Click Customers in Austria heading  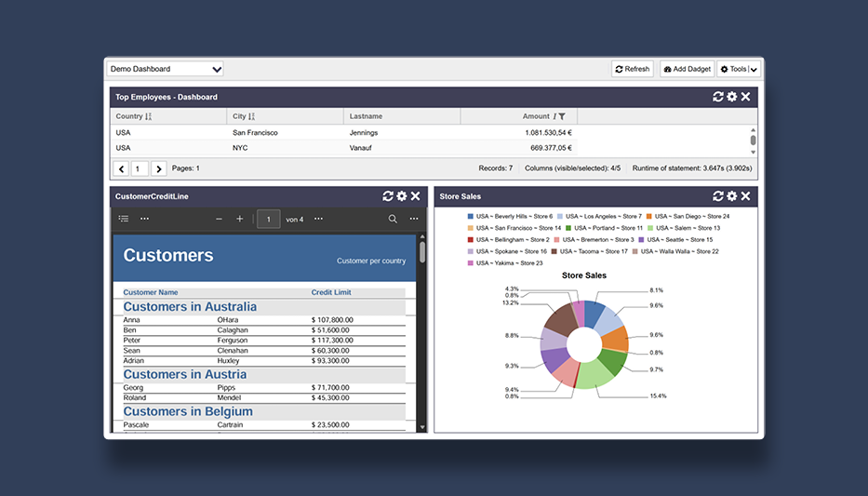[x=185, y=375]
